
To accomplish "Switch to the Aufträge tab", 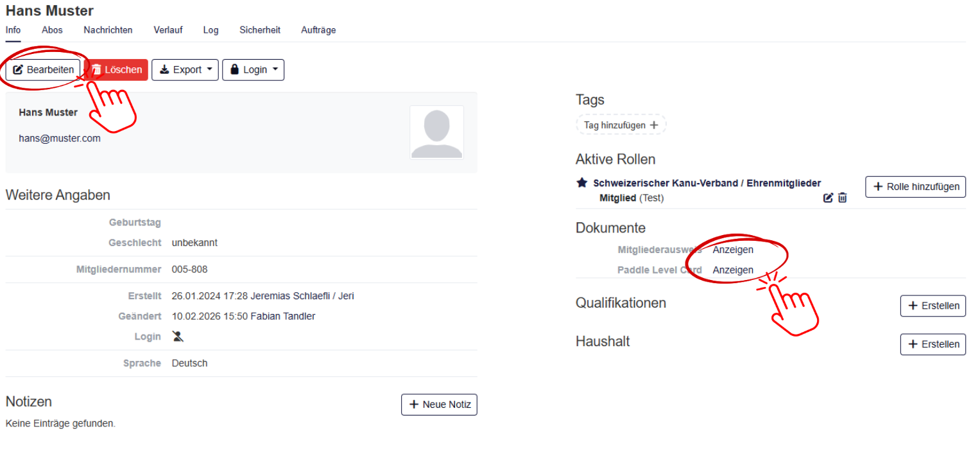I will click(318, 30).
